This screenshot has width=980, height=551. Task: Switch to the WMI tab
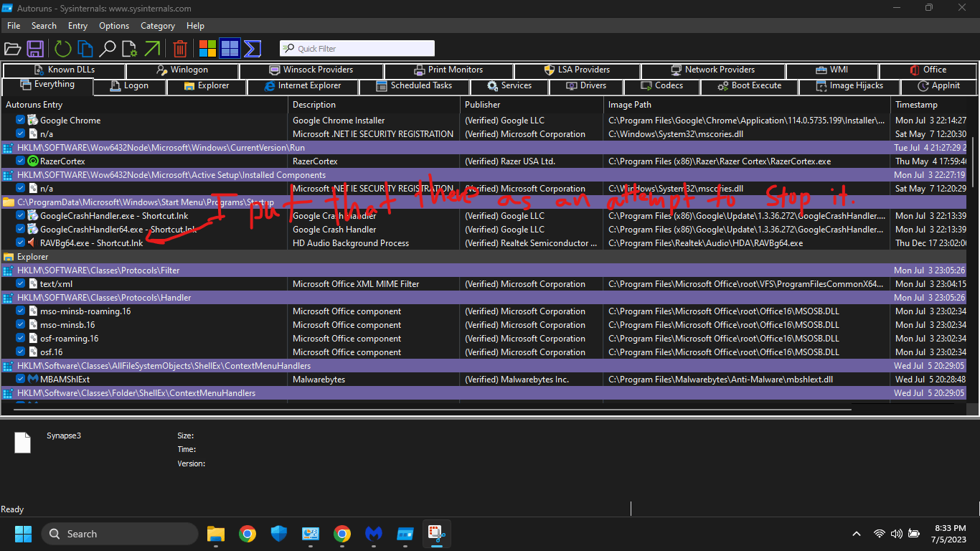832,70
